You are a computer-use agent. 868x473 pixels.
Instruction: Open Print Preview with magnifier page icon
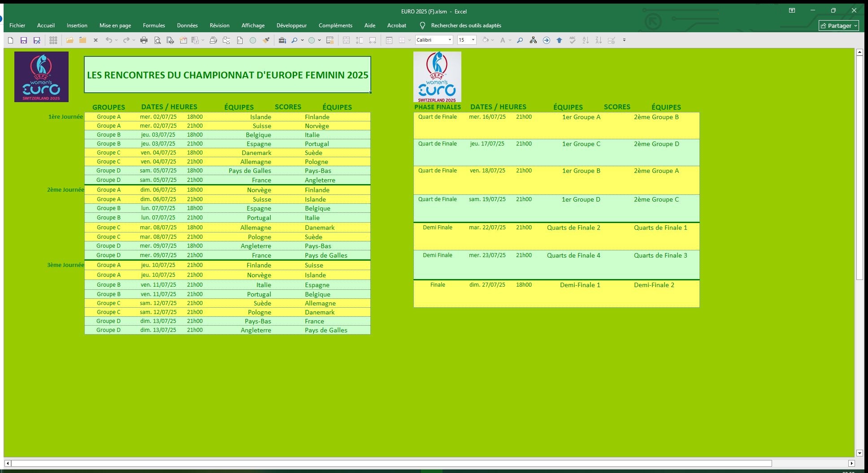click(157, 40)
